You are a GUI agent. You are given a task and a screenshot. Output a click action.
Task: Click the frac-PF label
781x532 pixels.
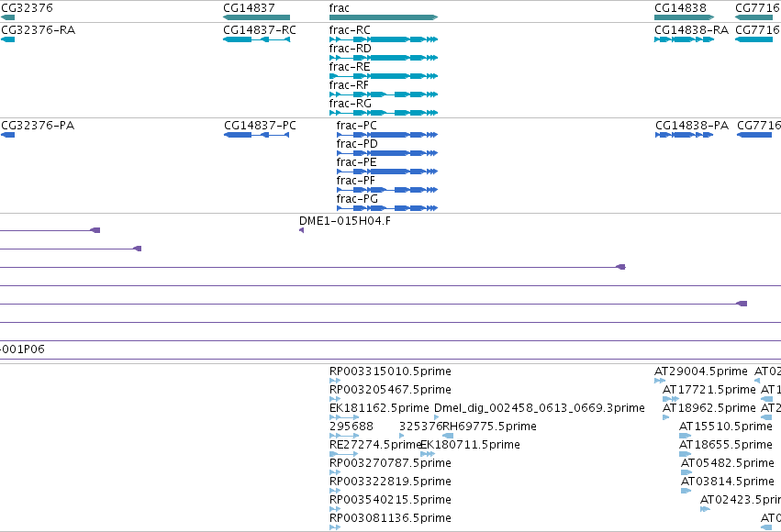pos(356,181)
